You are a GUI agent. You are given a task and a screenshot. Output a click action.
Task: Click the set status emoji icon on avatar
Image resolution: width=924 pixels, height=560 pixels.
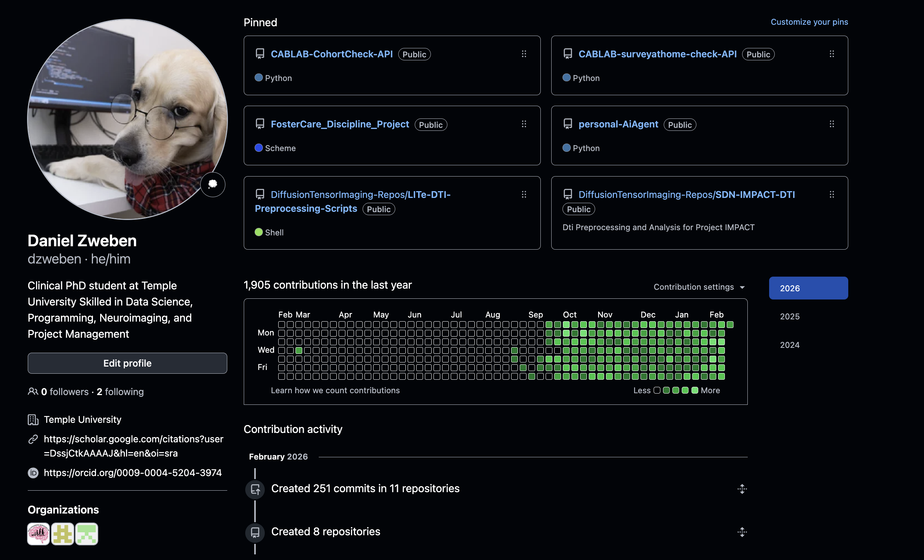pyautogui.click(x=213, y=184)
